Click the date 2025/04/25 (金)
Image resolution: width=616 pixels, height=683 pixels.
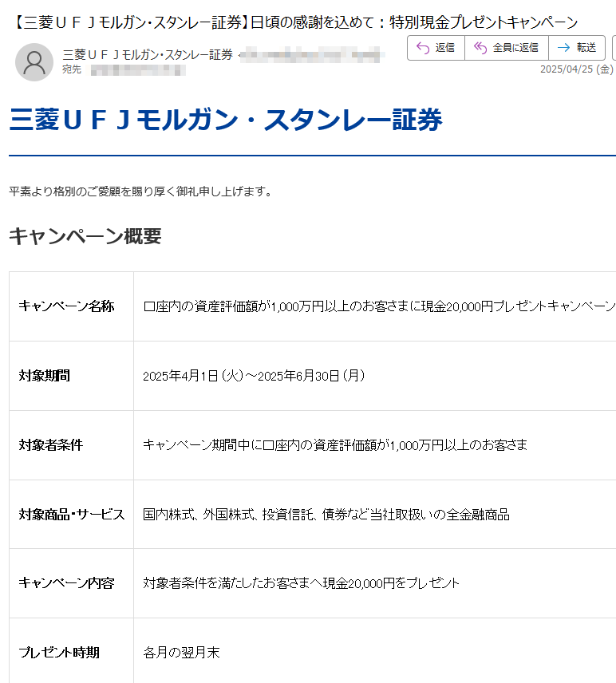[x=577, y=69]
